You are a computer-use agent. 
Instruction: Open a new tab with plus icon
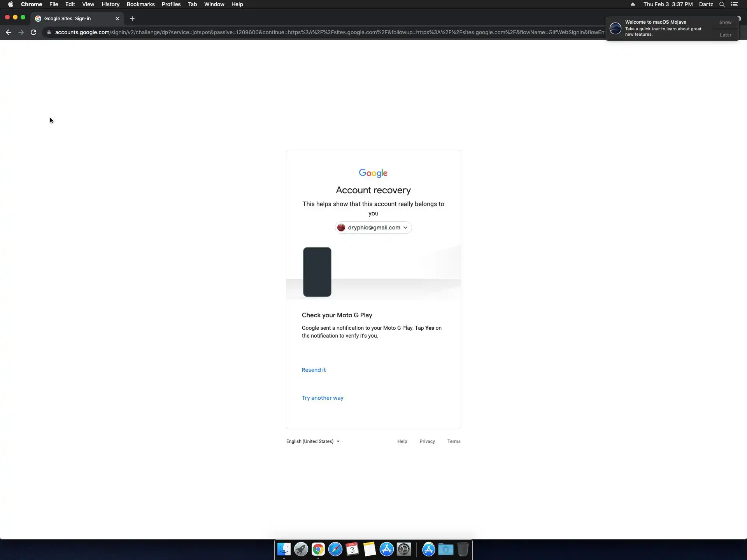pos(132,18)
